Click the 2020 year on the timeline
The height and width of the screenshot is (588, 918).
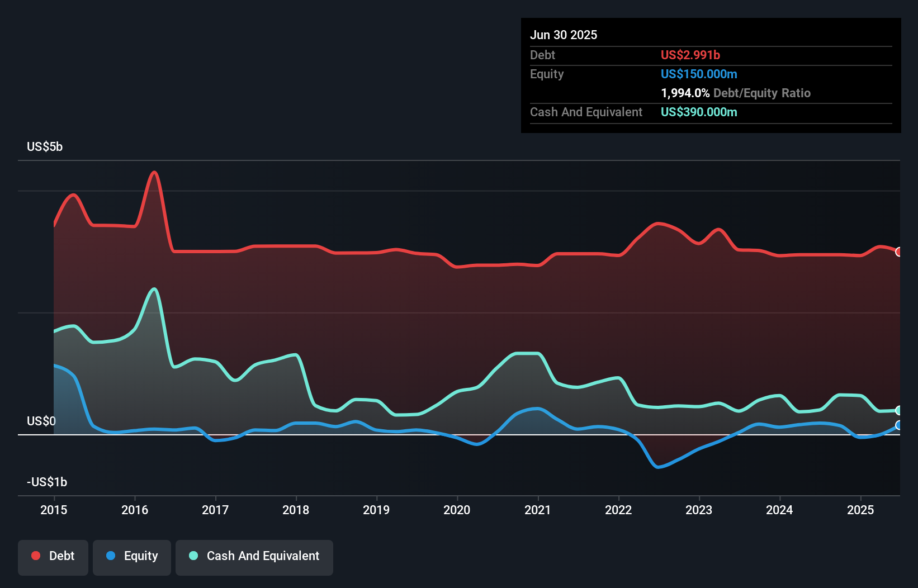tap(457, 510)
